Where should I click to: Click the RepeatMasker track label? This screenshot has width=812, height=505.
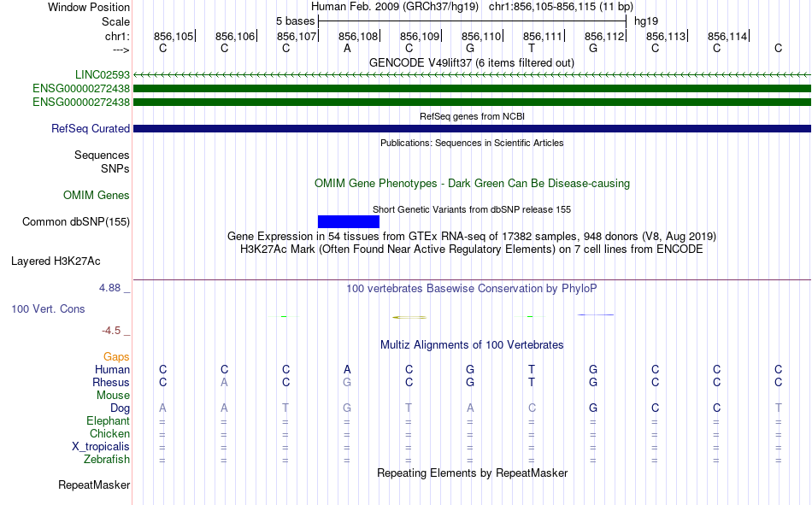(94, 484)
